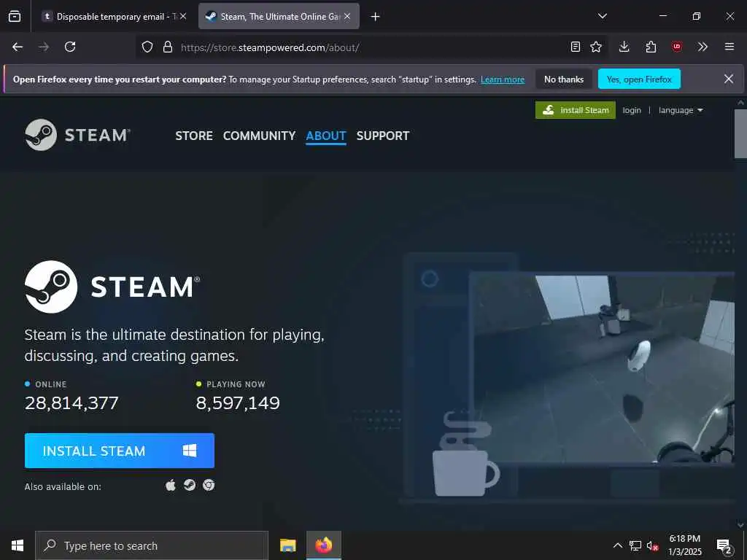Open the SUPPORT menu item

pyautogui.click(x=383, y=136)
